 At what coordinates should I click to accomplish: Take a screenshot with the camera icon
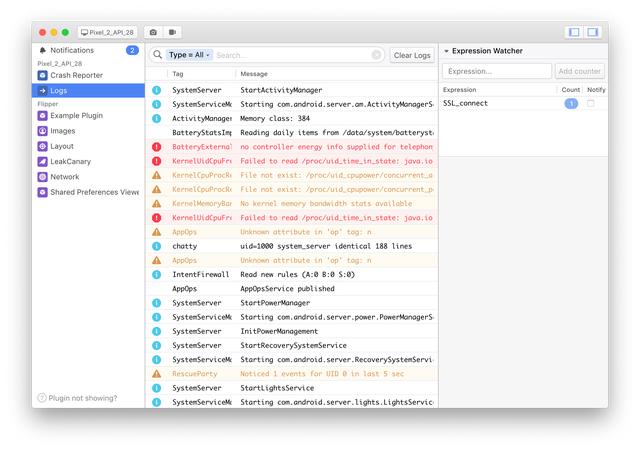(153, 32)
